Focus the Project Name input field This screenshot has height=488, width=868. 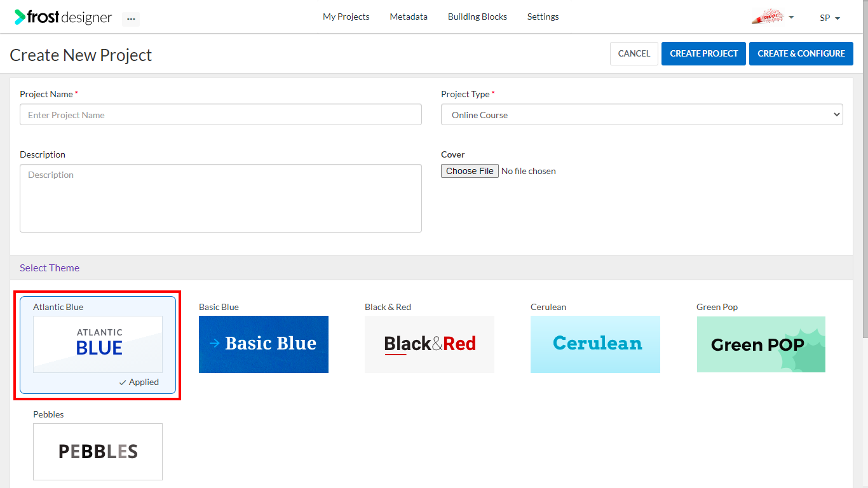tap(220, 114)
